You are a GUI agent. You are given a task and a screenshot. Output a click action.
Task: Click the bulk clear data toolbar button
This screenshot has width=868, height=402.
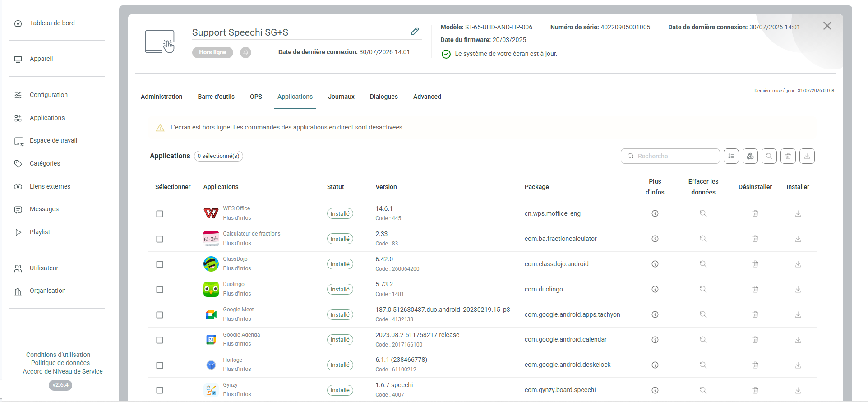(x=769, y=156)
